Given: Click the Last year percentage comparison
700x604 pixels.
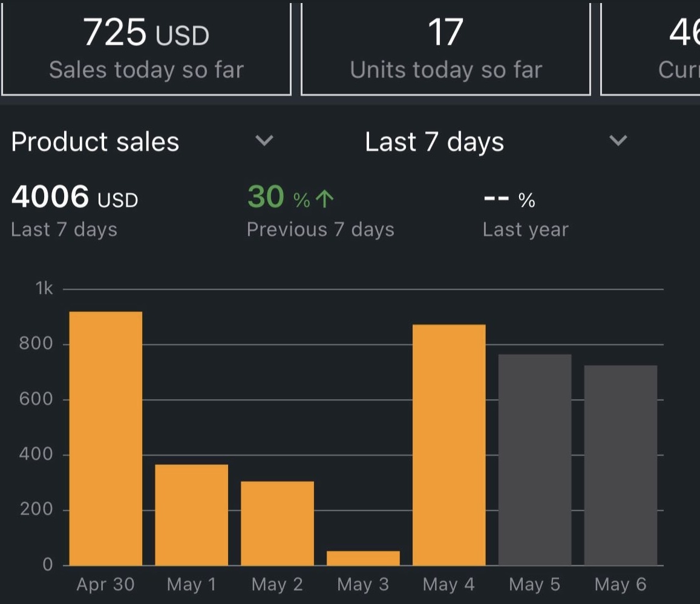Looking at the screenshot, I should (525, 212).
